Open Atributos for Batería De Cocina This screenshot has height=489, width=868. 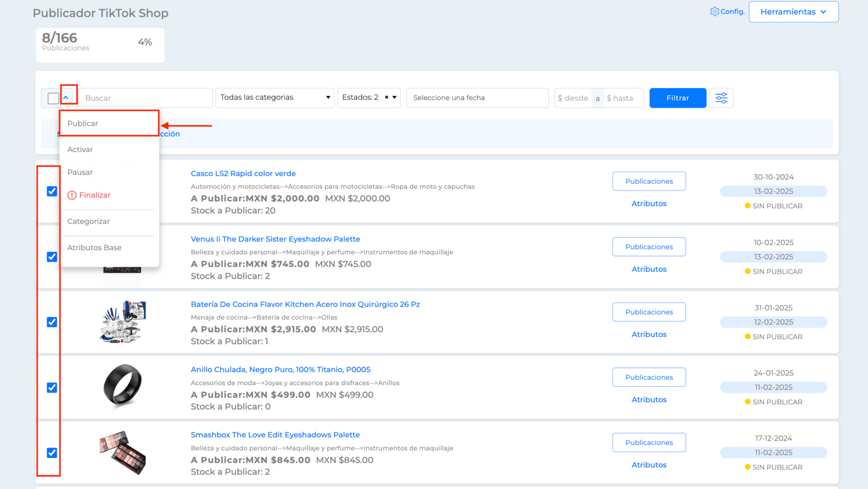(649, 334)
